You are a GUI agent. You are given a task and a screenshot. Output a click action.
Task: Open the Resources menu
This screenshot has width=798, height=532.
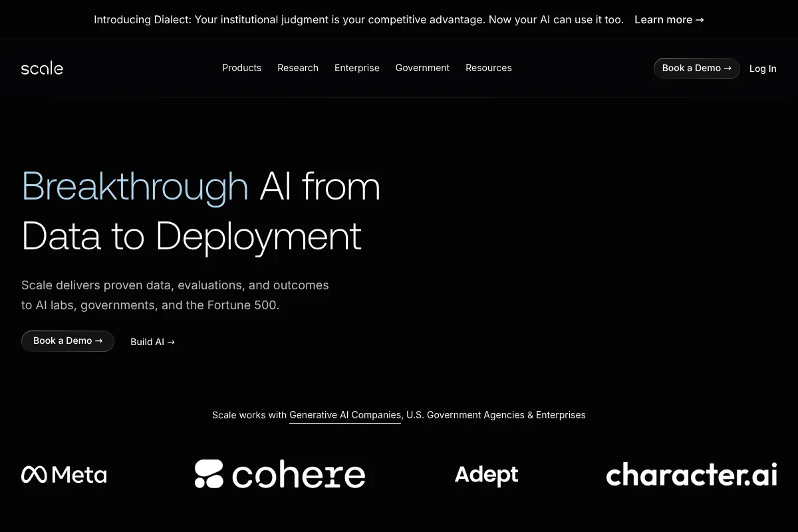pos(489,68)
